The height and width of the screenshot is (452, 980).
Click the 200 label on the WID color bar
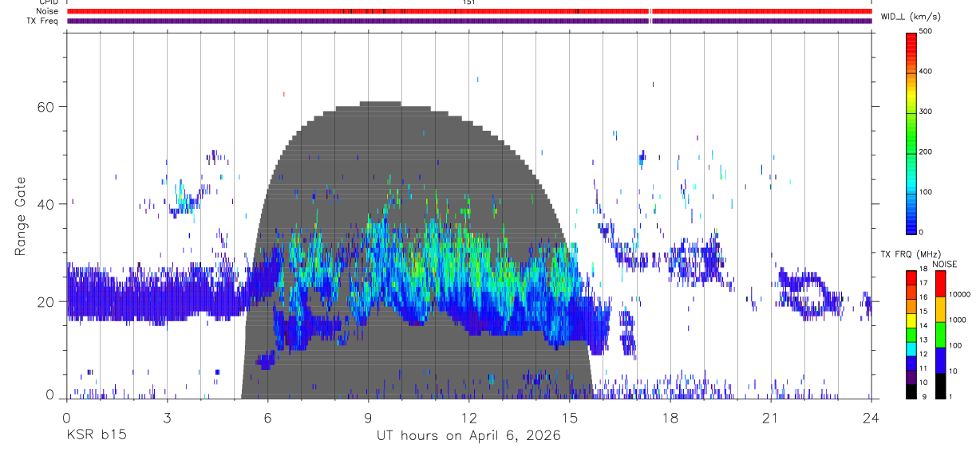click(x=926, y=151)
